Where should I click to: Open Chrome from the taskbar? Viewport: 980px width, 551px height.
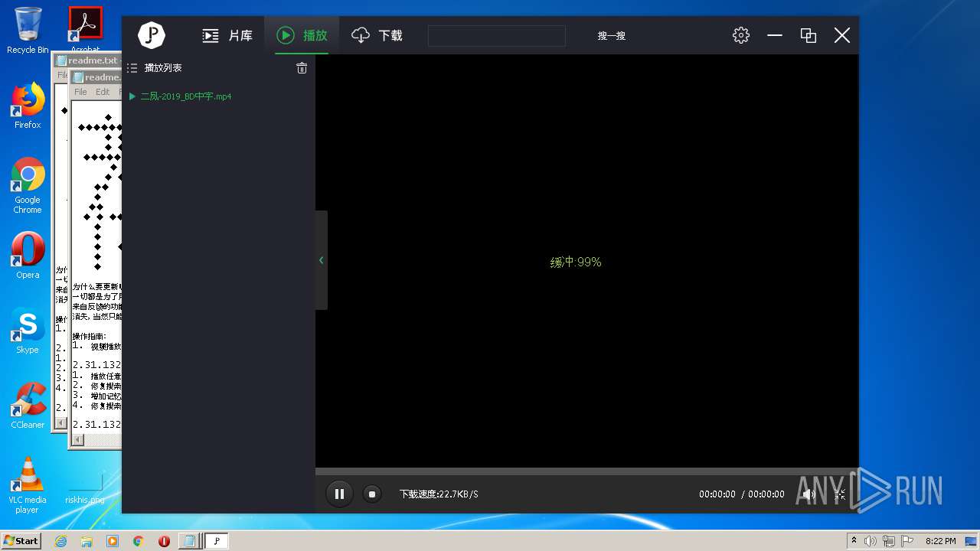138,541
